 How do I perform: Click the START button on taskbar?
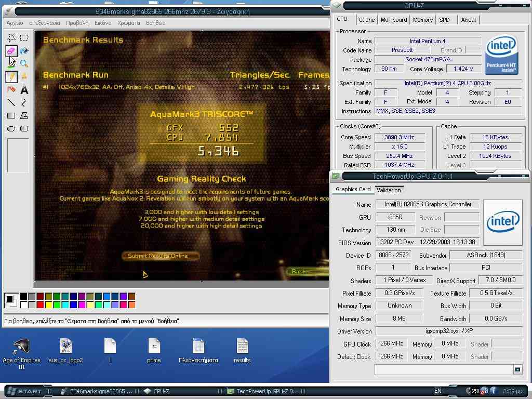[24, 391]
